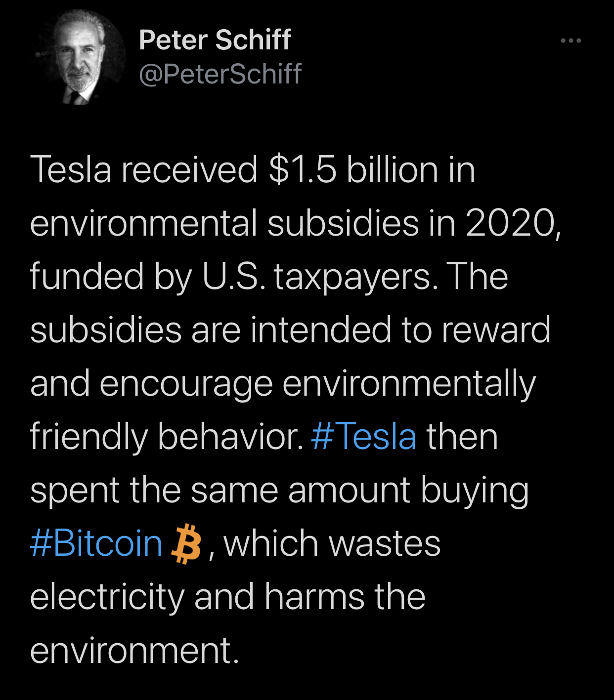This screenshot has width=614, height=700.
Task: Tap the final word "environment."
Action: [x=134, y=651]
